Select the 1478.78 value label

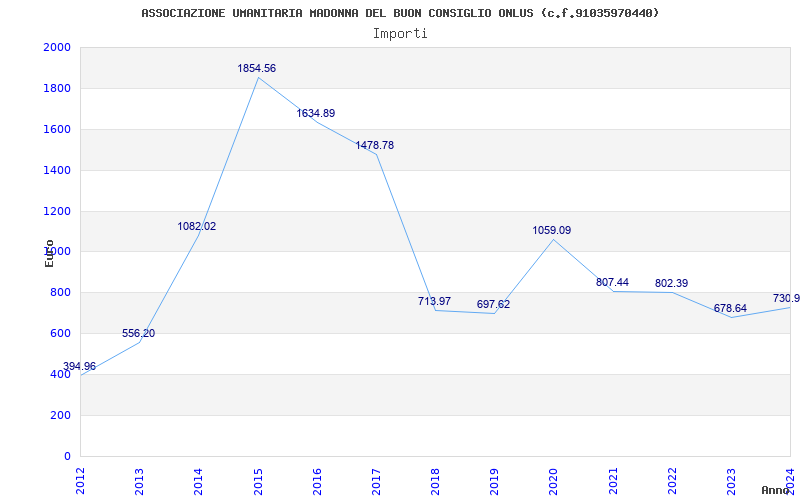point(374,145)
